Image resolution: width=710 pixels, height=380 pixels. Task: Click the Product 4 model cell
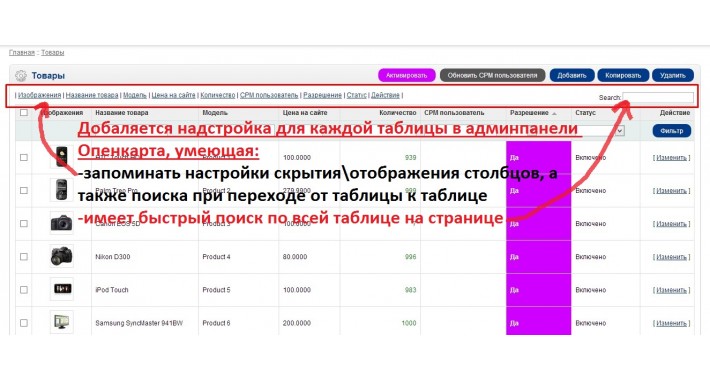(216, 257)
